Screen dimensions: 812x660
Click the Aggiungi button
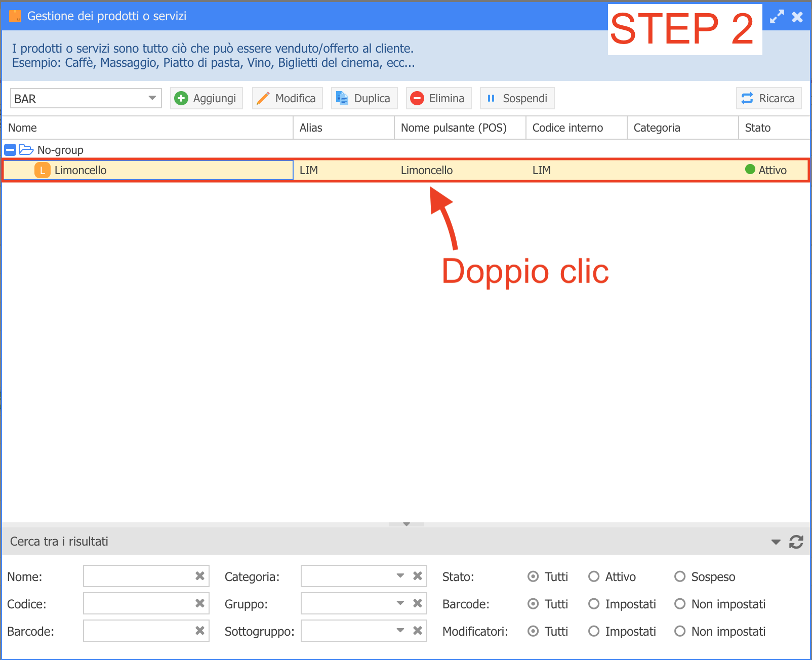(207, 98)
